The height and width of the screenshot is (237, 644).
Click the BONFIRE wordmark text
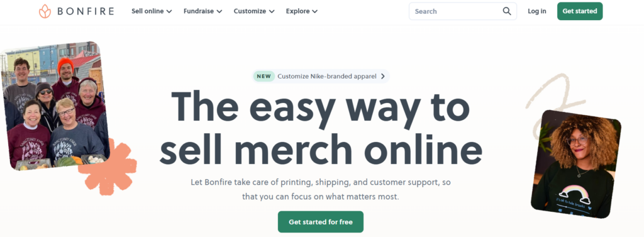(x=86, y=11)
